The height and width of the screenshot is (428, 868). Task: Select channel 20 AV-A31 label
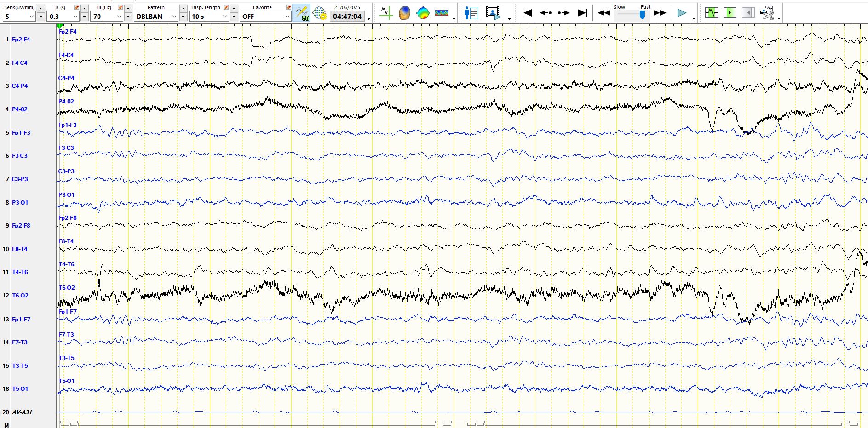pyautogui.click(x=22, y=412)
